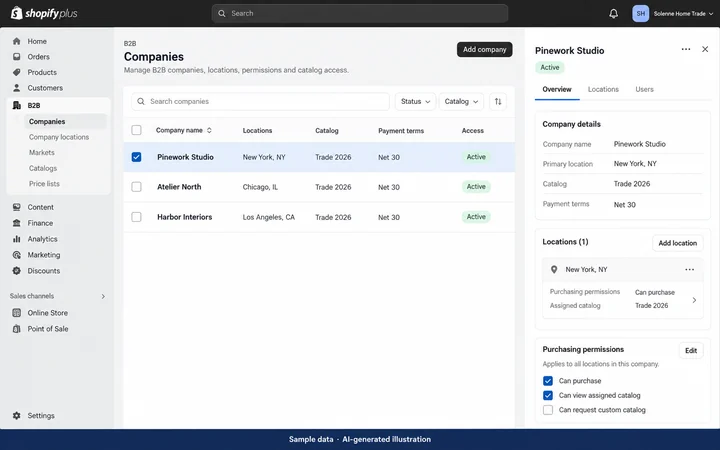720x450 pixels.
Task: Check the Harbor Interiors row checkbox
Action: click(x=136, y=217)
